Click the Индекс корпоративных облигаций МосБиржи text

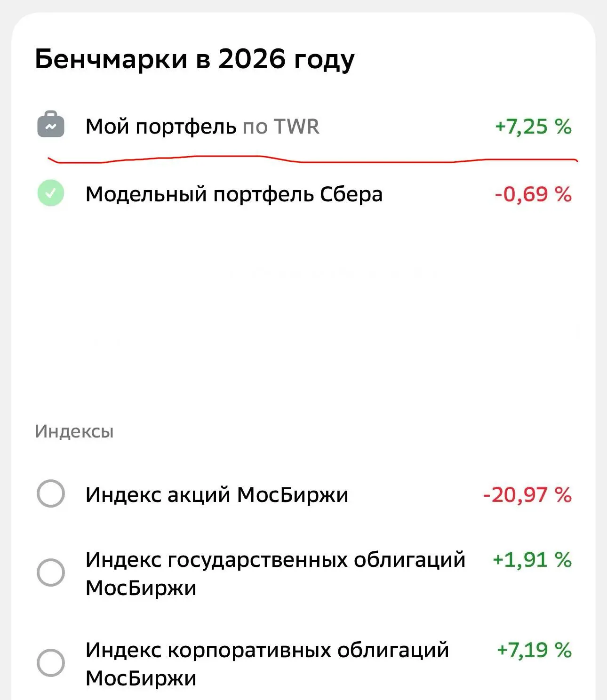pos(267,664)
